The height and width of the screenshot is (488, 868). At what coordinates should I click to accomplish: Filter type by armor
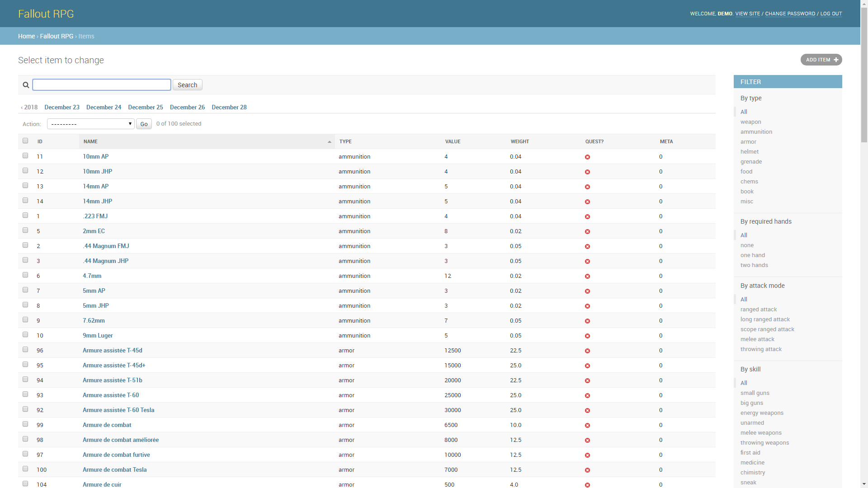748,142
